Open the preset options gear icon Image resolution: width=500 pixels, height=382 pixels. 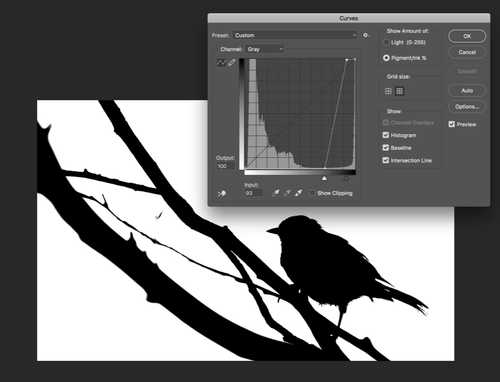[x=365, y=35]
